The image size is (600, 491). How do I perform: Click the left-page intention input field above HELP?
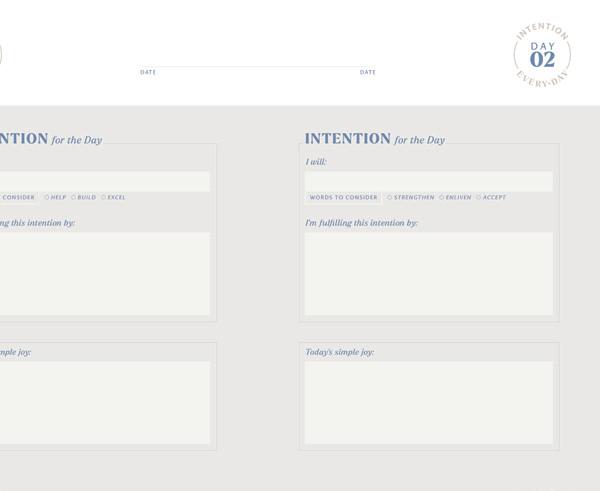tap(104, 181)
